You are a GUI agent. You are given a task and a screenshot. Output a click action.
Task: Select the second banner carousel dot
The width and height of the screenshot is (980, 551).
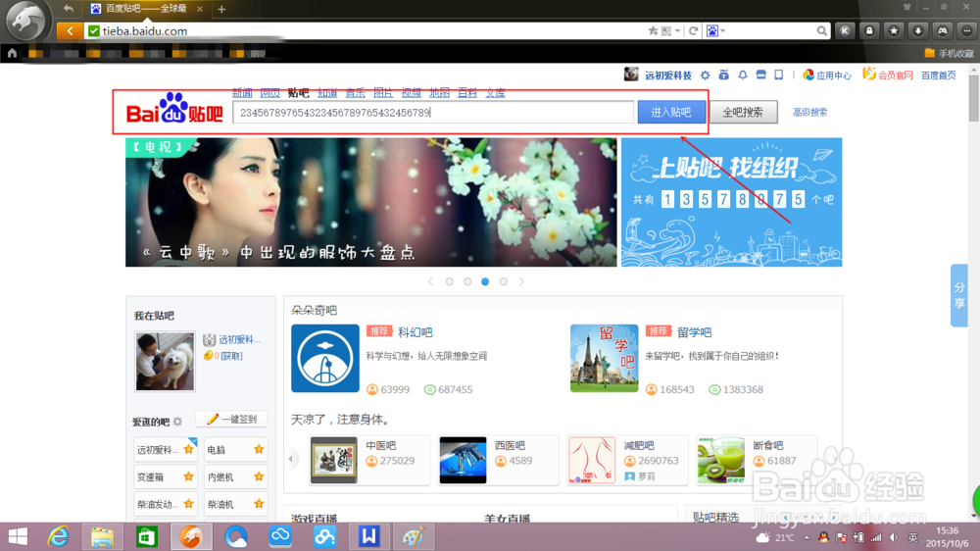[x=467, y=281]
